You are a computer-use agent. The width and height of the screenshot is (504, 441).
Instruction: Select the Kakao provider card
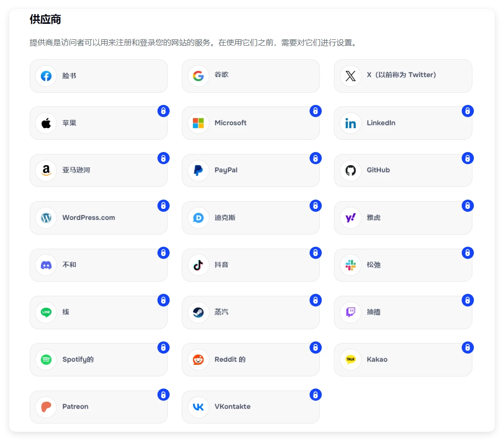[x=402, y=360]
